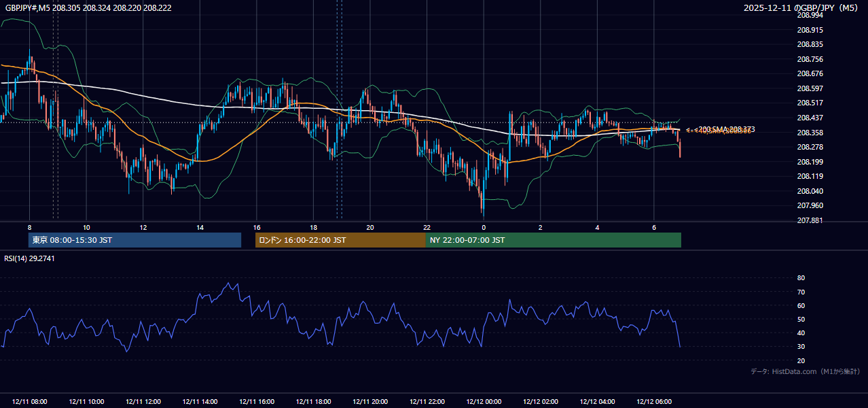
Task: Click the 12/11 22:00 date label
Action: (427, 402)
